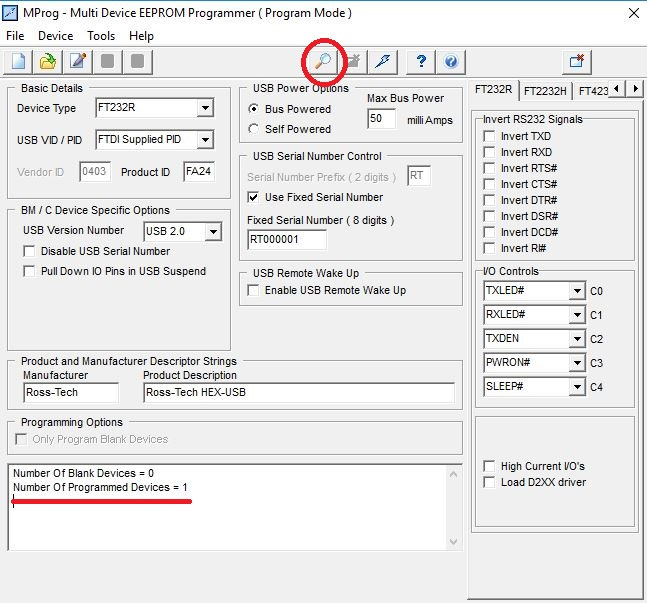This screenshot has height=603, width=647.
Task: Open the Tools menu
Action: [x=101, y=36]
